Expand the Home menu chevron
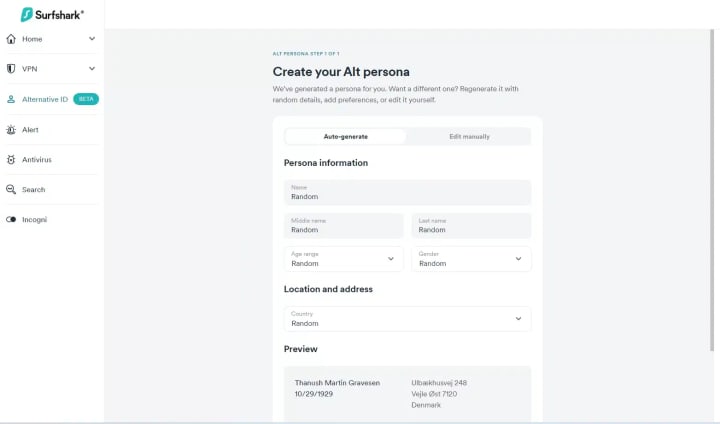Image resolution: width=720 pixels, height=424 pixels. click(92, 39)
